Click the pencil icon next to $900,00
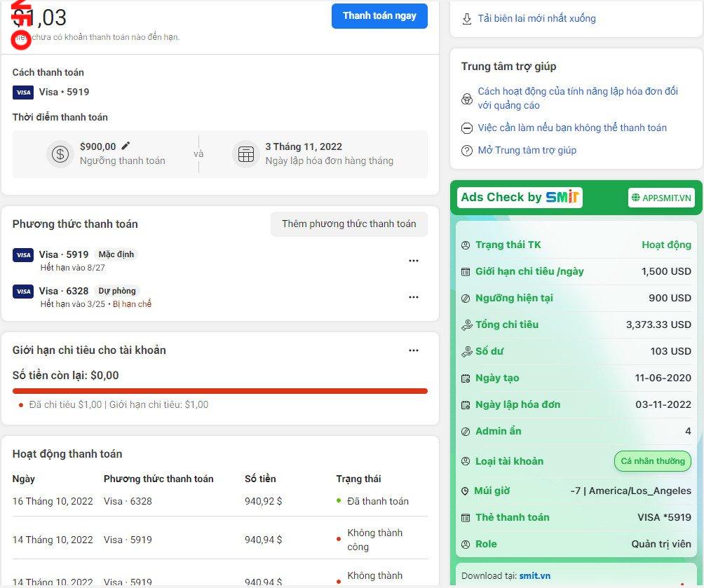This screenshot has width=704, height=588. point(126,146)
